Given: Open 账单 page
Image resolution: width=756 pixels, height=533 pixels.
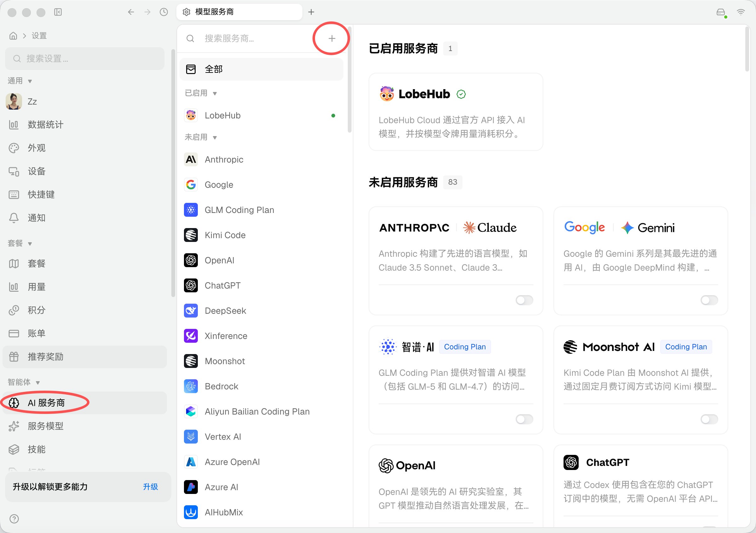Looking at the screenshot, I should [85, 333].
